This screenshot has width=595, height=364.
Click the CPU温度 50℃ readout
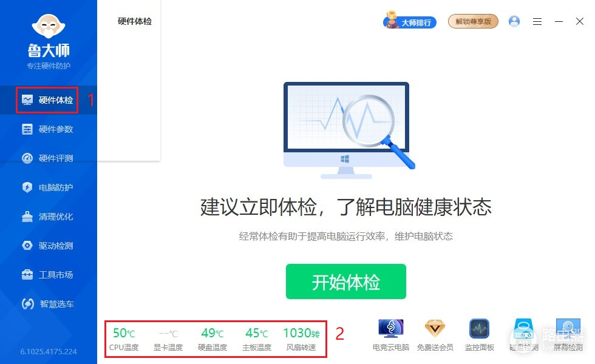[x=124, y=339]
